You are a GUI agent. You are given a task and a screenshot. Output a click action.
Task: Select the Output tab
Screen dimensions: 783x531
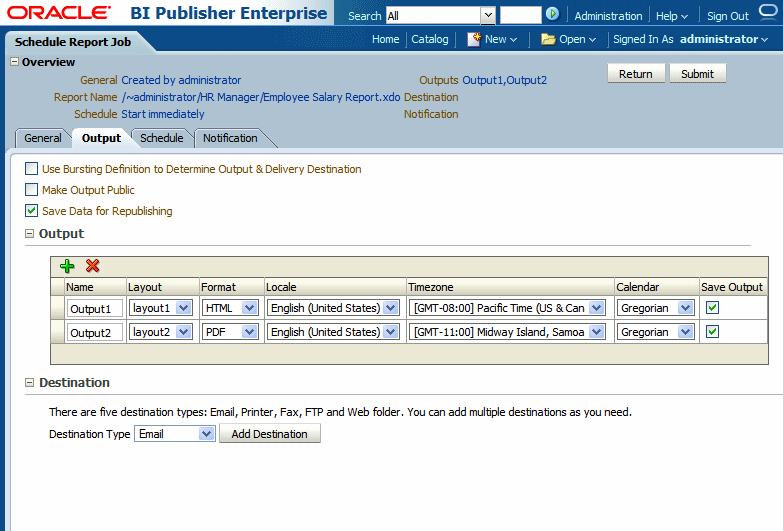tap(101, 138)
